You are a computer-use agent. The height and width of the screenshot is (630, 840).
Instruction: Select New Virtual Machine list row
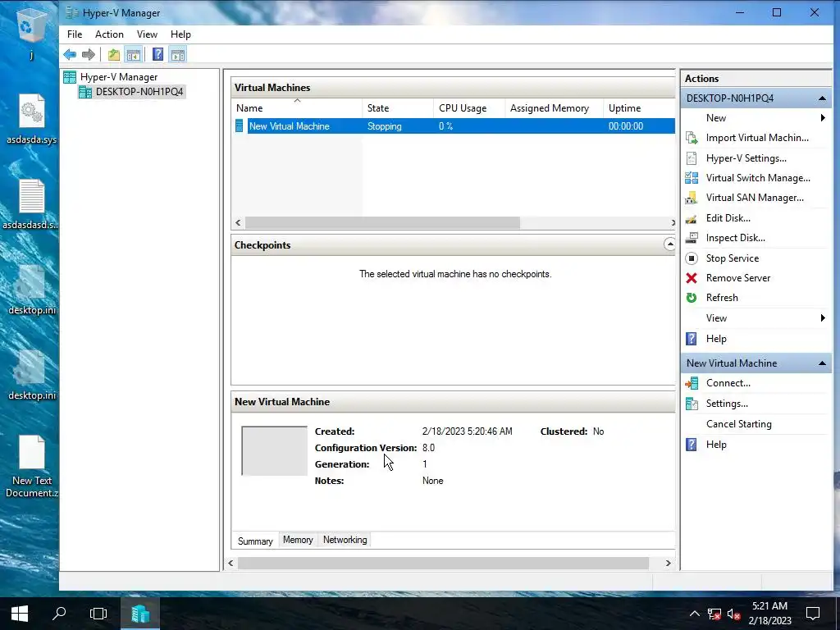454,126
